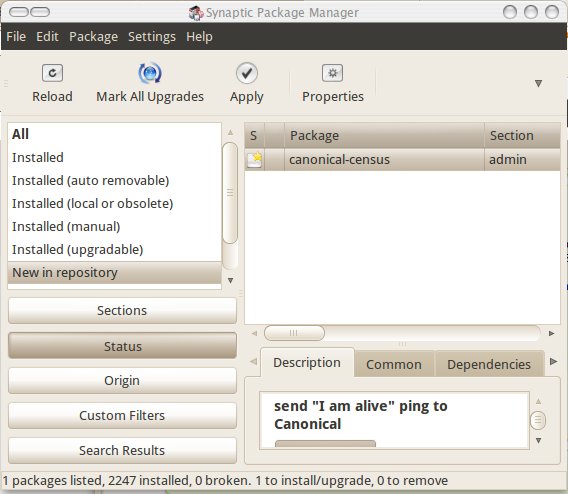Sort by the Package column header
Screen dimensions: 568x494
click(384, 135)
